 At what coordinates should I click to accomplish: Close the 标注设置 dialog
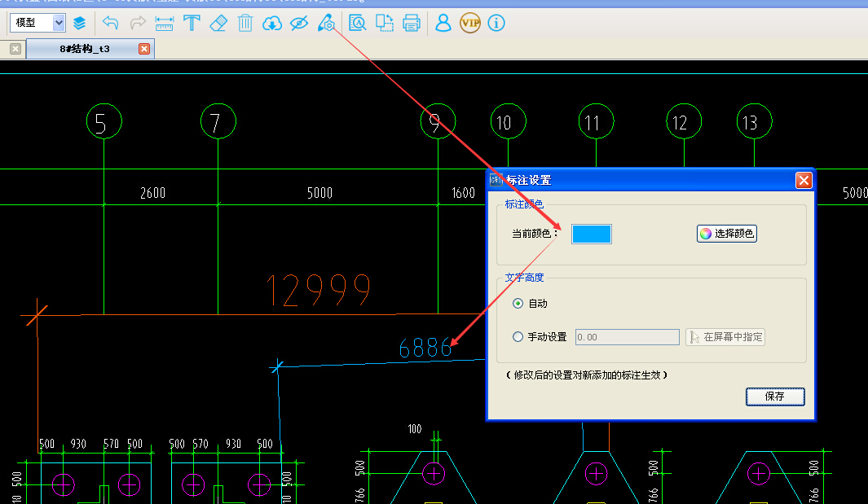(x=804, y=181)
